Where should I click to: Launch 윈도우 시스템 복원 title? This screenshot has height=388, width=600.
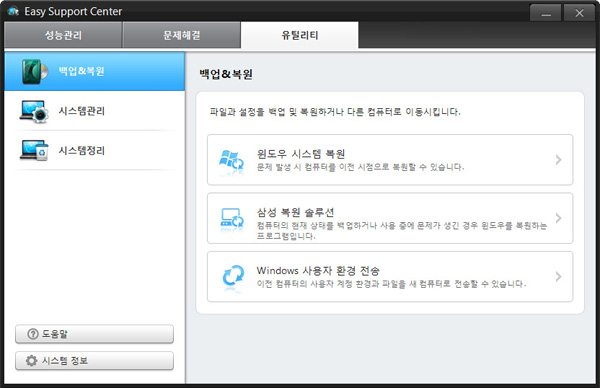click(x=301, y=154)
